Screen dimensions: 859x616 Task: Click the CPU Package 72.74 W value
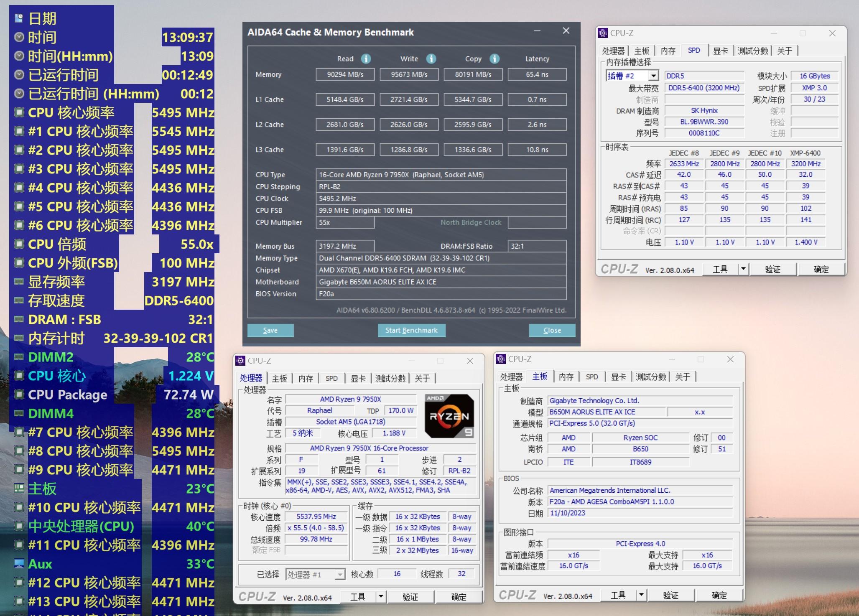189,395
